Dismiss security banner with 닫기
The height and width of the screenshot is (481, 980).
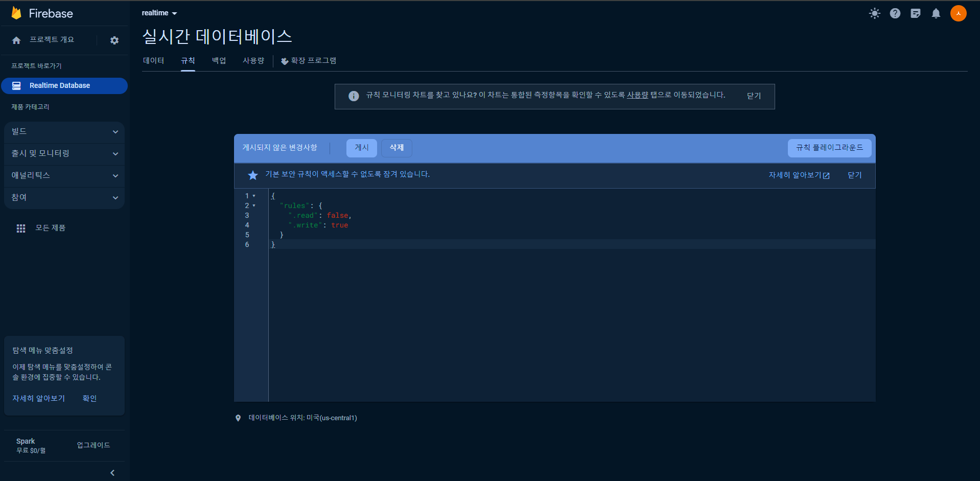855,175
